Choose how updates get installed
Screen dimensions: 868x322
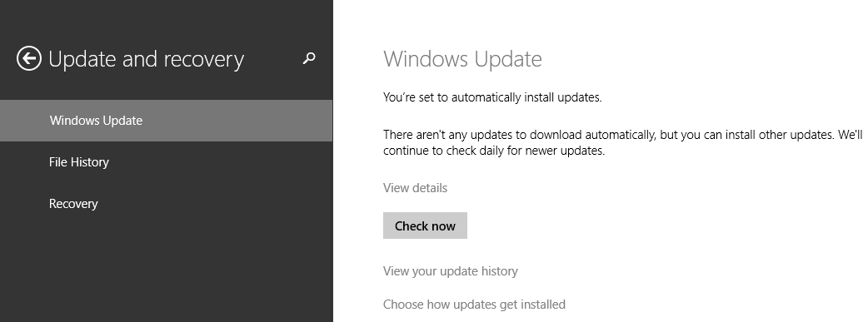tap(475, 305)
